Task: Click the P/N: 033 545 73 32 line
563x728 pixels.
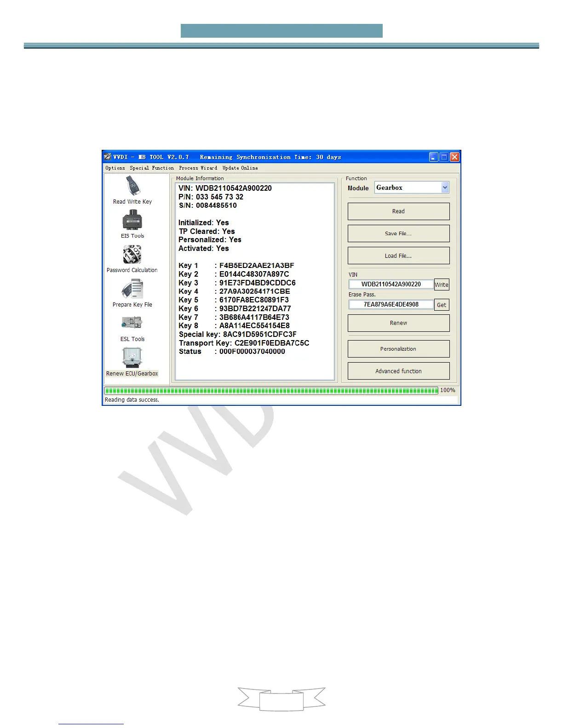Action: tap(211, 197)
